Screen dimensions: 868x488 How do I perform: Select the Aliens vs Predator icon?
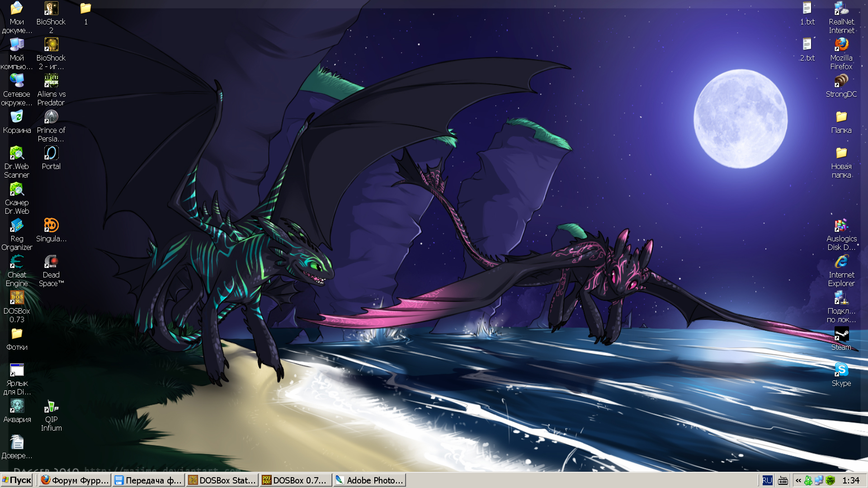[x=51, y=81]
